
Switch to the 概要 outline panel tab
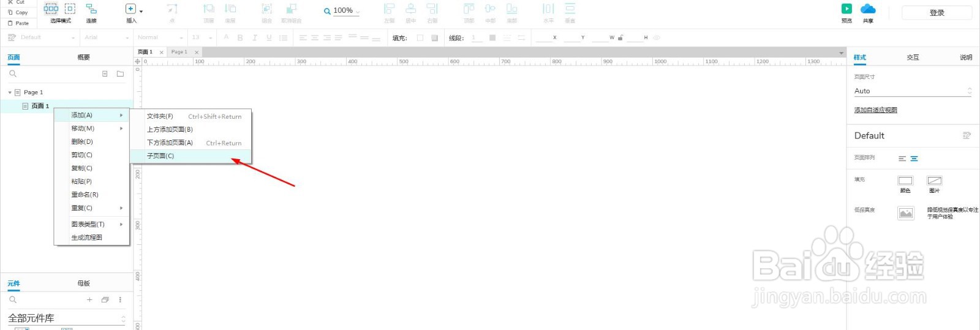tap(84, 57)
